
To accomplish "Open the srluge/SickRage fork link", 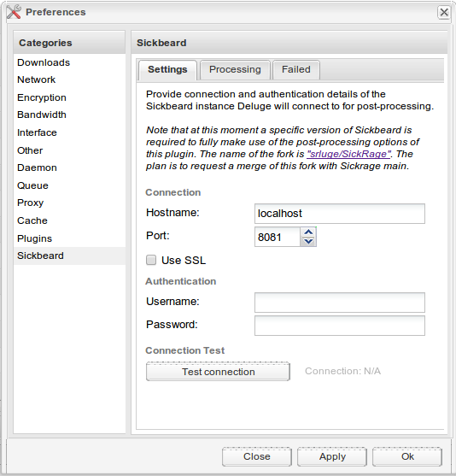I will pyautogui.click(x=348, y=154).
